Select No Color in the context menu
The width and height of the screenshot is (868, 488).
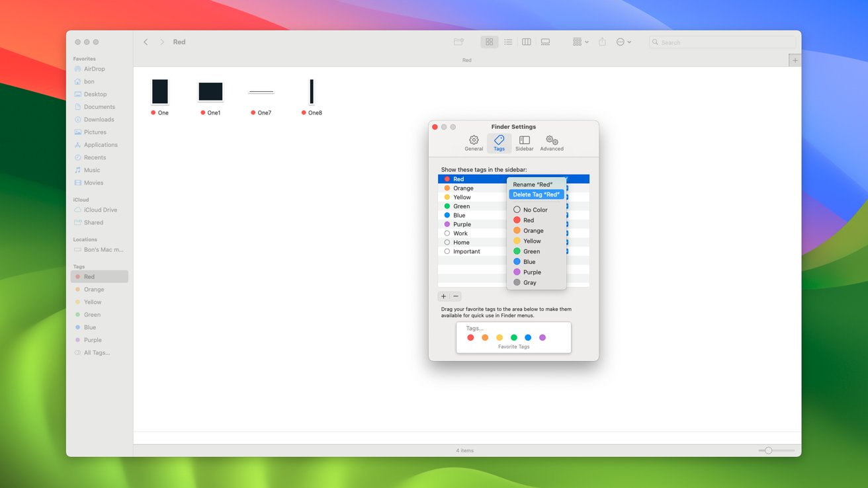click(537, 210)
